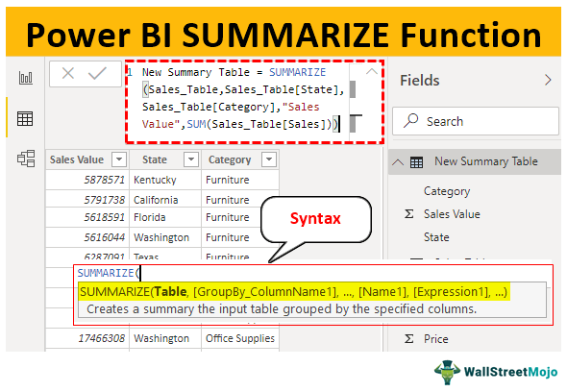Select the Category column header
This screenshot has width=567, height=392.
click(x=230, y=159)
